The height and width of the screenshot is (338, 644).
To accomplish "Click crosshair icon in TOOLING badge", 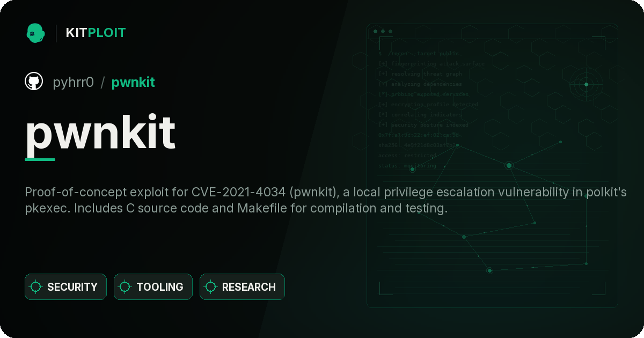I will (x=125, y=287).
